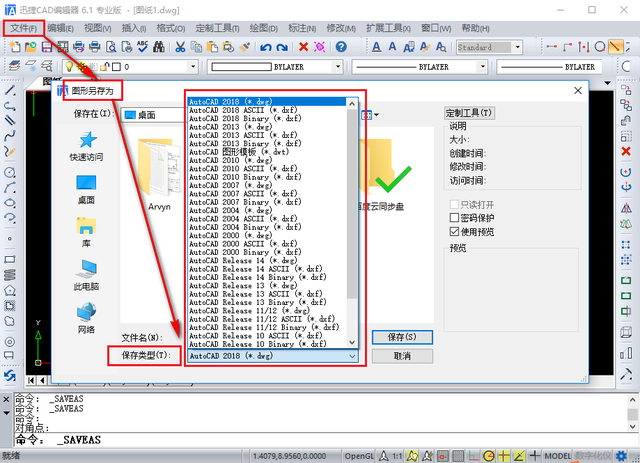Viewport: 640px width, 463px height.
Task: Expand the layer 0 dropdown
Action: pos(193,67)
